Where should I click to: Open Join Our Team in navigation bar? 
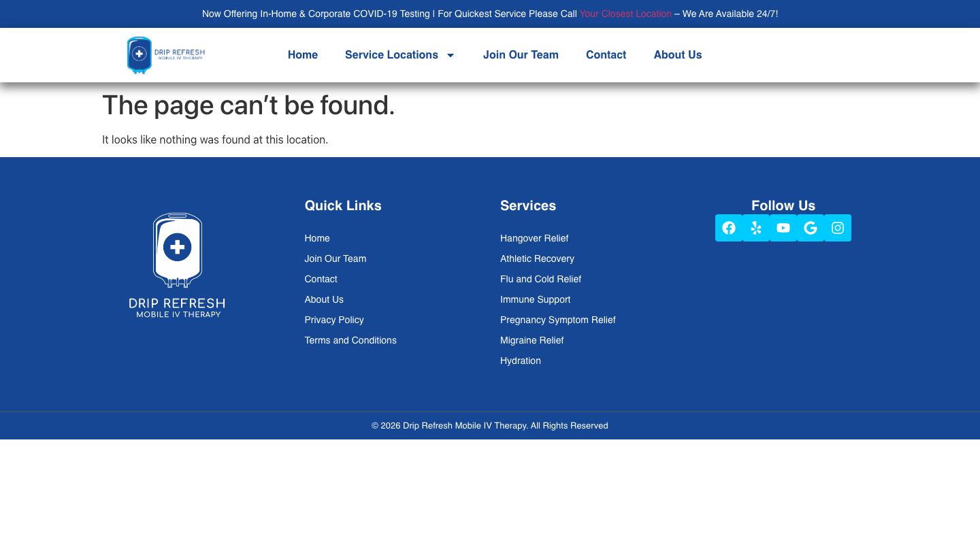pos(521,55)
